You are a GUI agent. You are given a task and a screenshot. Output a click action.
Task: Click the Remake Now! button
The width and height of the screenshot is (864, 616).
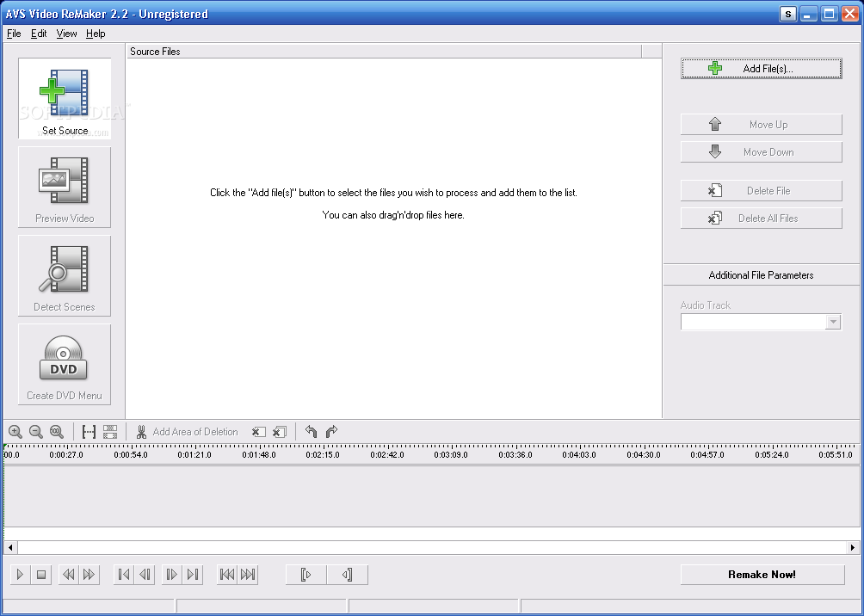pos(762,575)
